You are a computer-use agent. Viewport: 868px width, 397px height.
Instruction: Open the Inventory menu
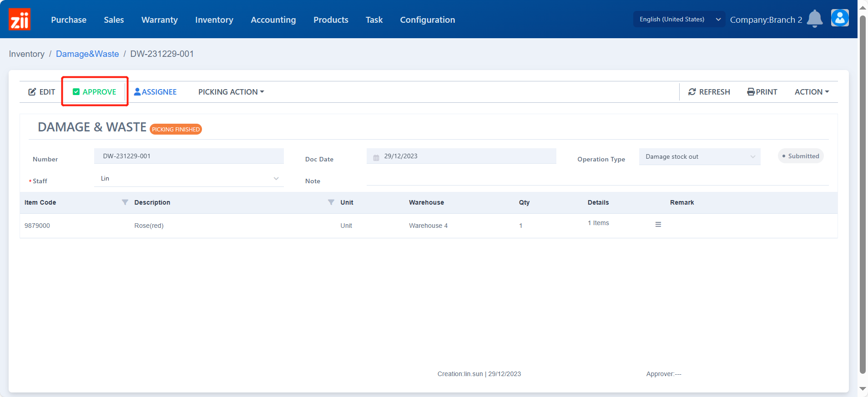[x=214, y=20]
